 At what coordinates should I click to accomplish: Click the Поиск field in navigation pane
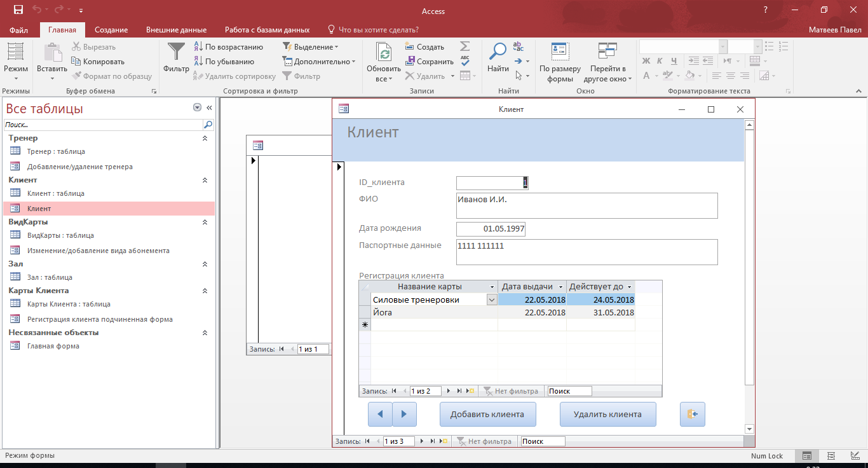pos(104,125)
